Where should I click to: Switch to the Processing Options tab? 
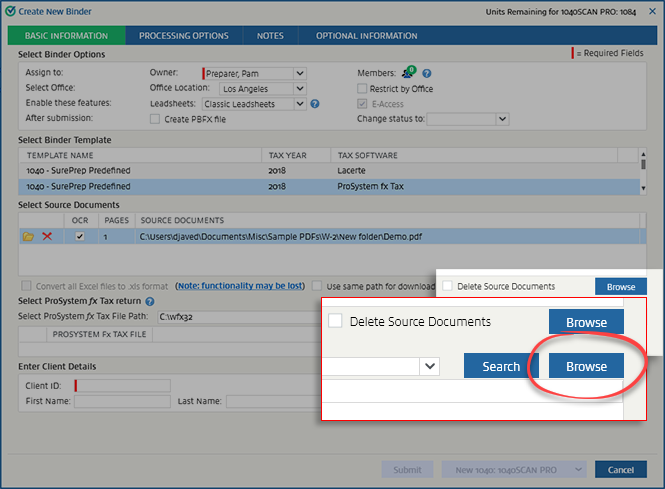pos(183,36)
